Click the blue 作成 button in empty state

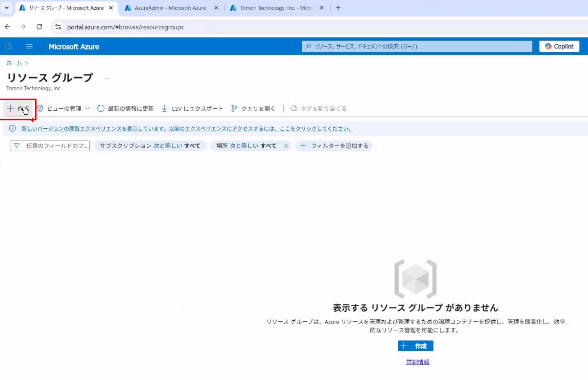(x=415, y=346)
